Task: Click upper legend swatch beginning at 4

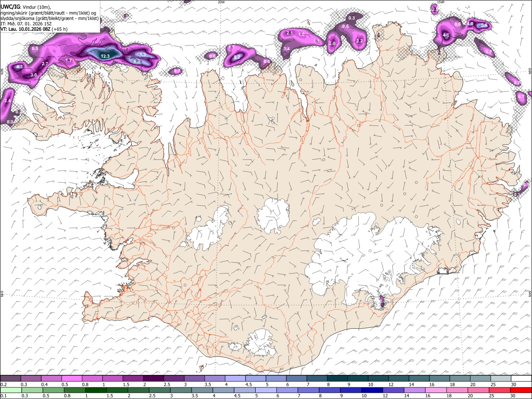Action: tap(235, 379)
